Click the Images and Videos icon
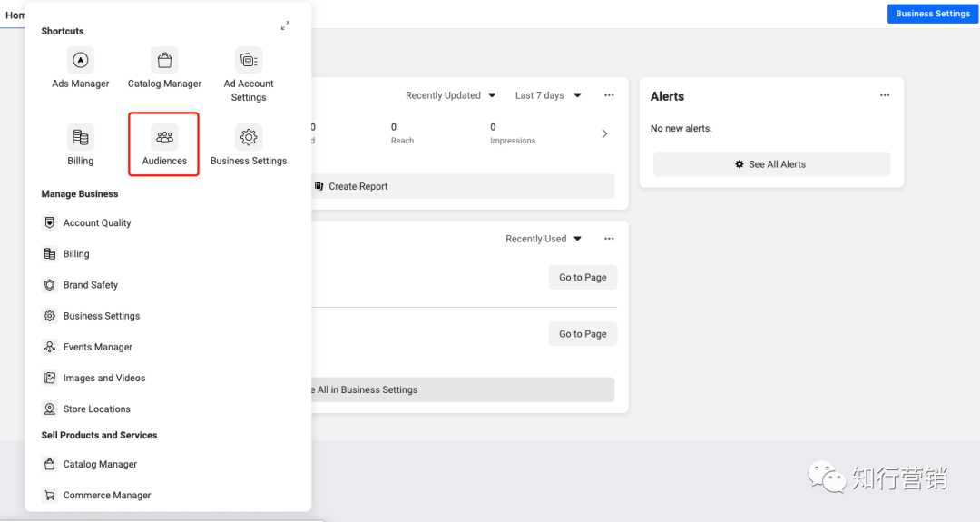This screenshot has height=522, width=980. (49, 378)
